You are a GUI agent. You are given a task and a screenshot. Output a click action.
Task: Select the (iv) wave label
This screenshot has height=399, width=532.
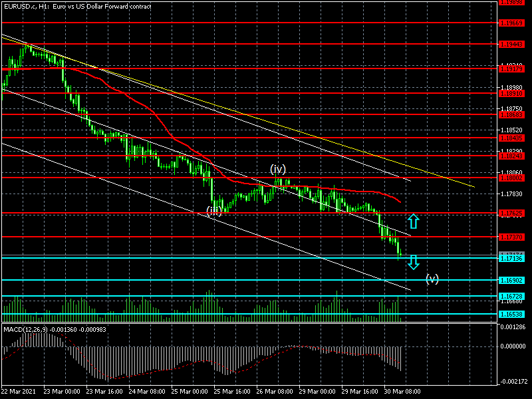(279, 169)
